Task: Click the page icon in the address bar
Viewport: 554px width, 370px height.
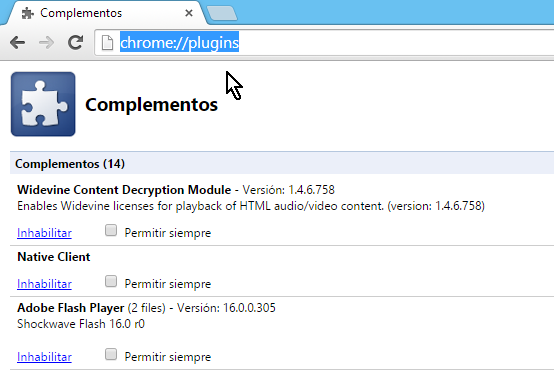Action: click(107, 43)
